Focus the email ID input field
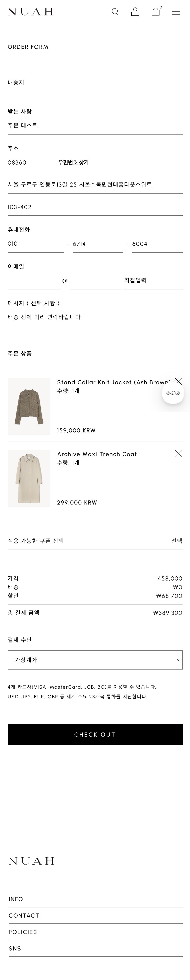Viewport: 190px width, 980px height. pos(34,281)
